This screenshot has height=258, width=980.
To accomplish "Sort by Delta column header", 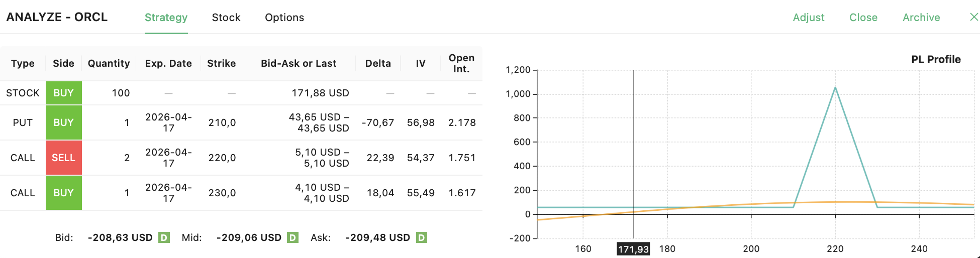I will pyautogui.click(x=378, y=63).
